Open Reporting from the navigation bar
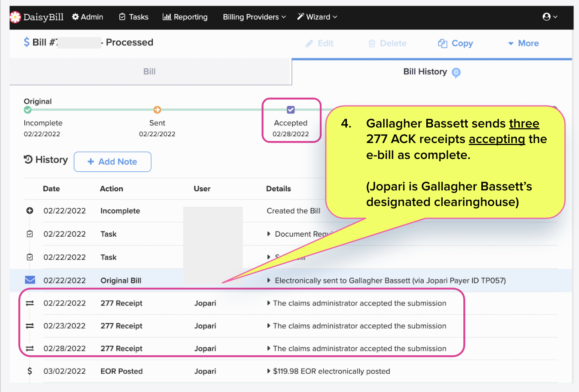Image resolution: width=579 pixels, height=392 pixels. tap(185, 17)
